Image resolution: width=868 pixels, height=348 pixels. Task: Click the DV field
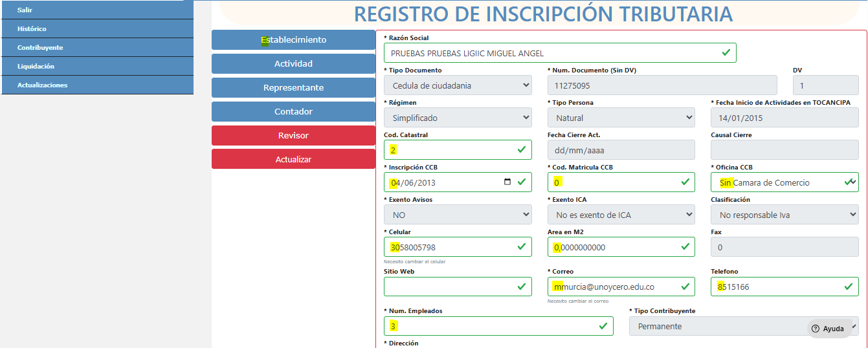tap(826, 85)
